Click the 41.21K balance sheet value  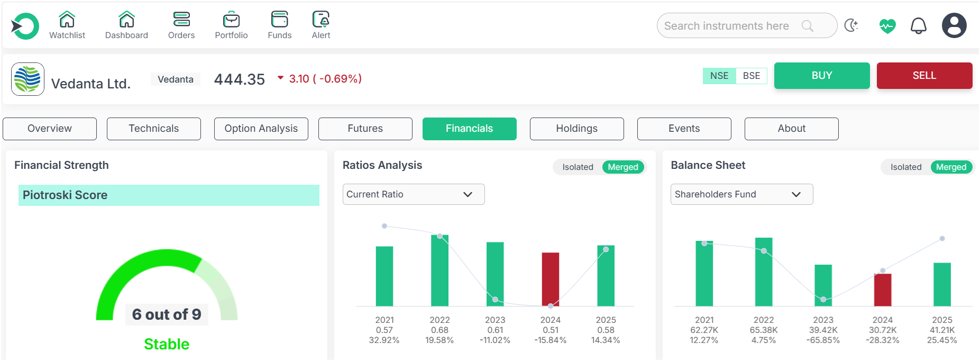pos(942,330)
